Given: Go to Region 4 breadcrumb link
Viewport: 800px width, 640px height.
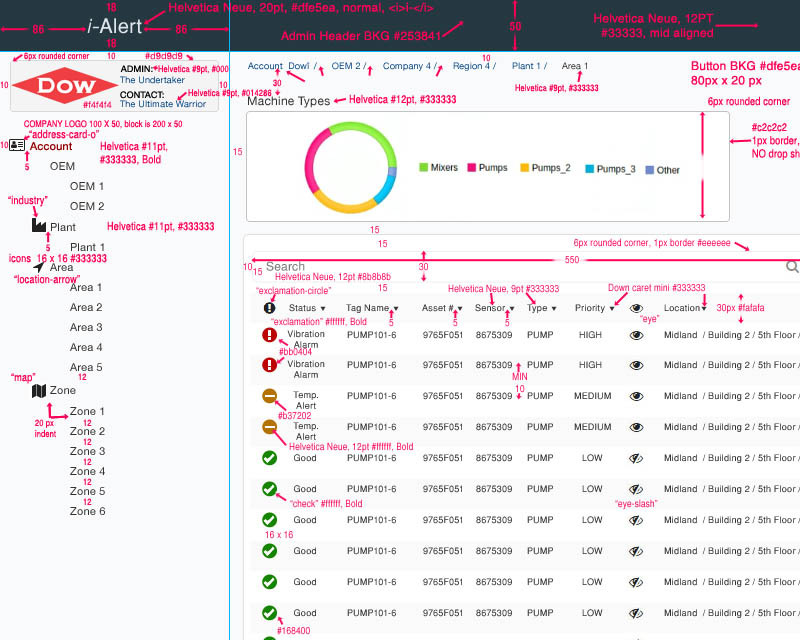Looking at the screenshot, I should tap(472, 66).
